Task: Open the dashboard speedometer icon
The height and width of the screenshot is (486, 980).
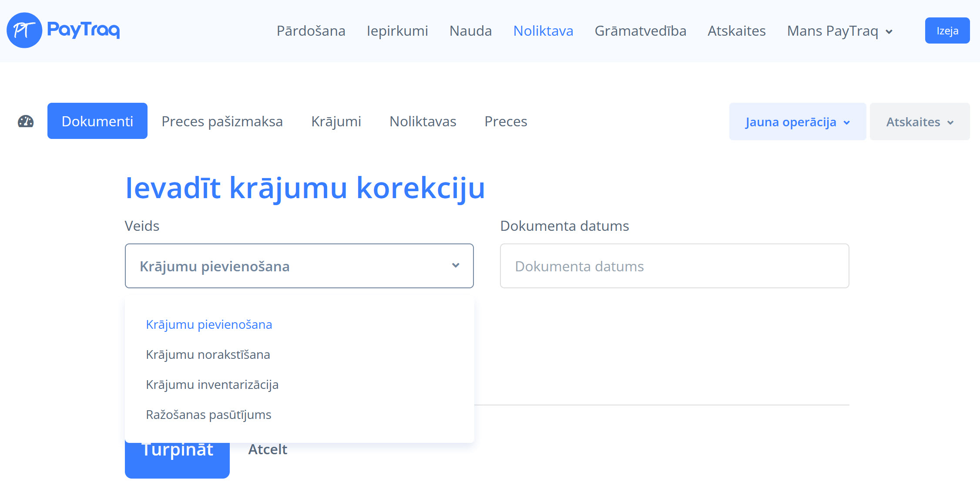Action: pos(26,121)
